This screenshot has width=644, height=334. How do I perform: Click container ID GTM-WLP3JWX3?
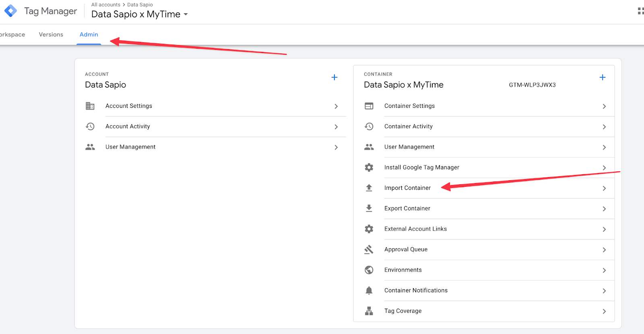[x=532, y=85]
